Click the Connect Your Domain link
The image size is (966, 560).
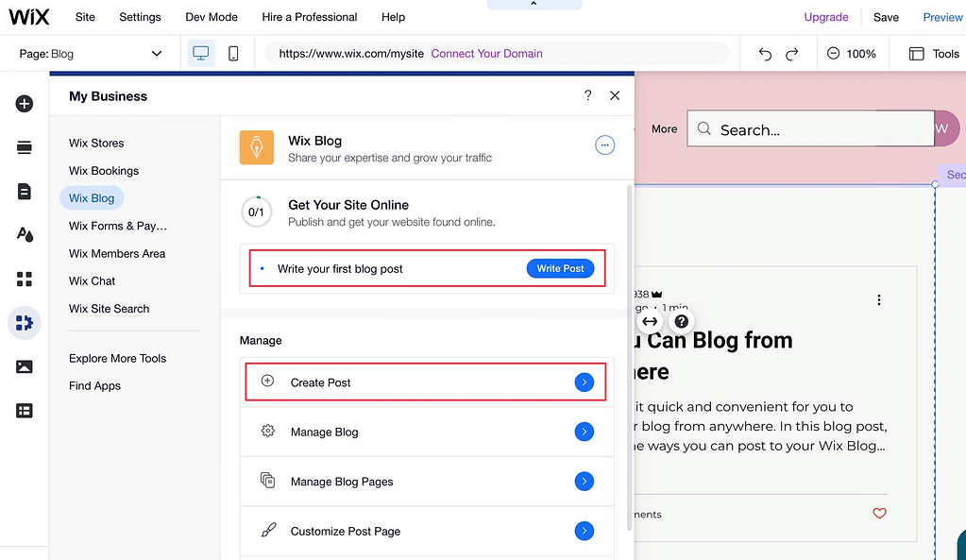486,54
